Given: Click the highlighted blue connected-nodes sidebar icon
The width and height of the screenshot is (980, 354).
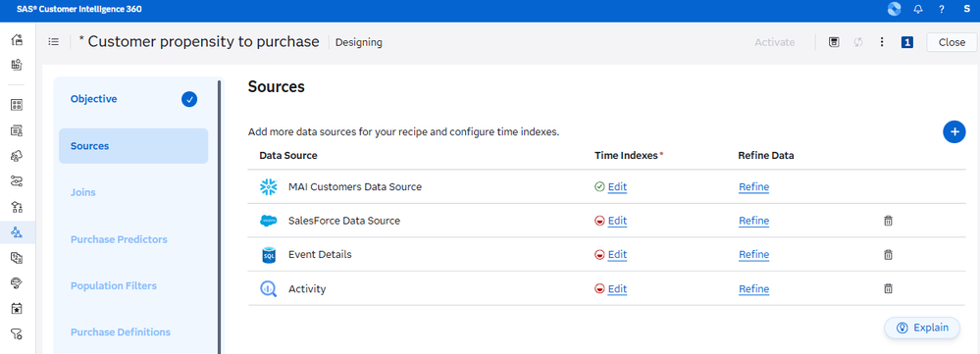Looking at the screenshot, I should (17, 232).
